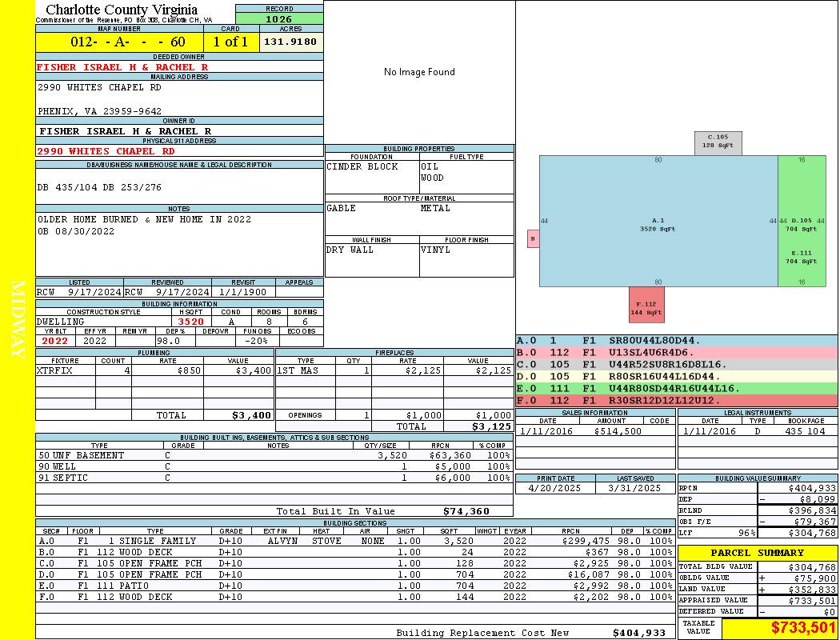Click legal description DB 435/104 DB 253/276
Screen dimensions: 840x640
99,187
